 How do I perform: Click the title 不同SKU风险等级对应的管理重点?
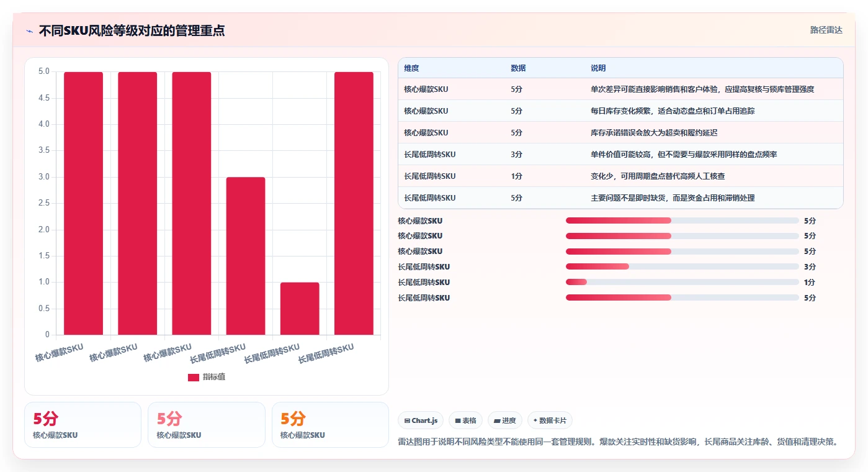point(132,30)
